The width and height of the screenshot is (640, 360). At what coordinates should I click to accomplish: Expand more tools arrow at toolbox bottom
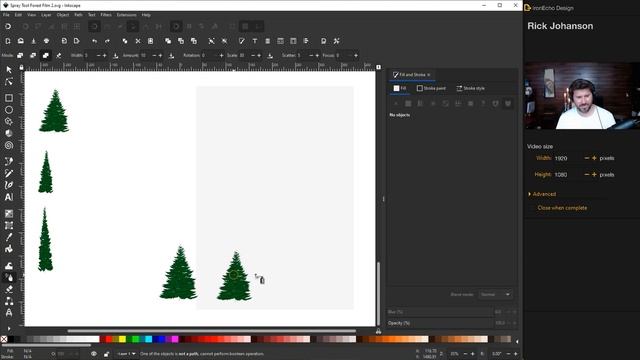pyautogui.click(x=9, y=328)
